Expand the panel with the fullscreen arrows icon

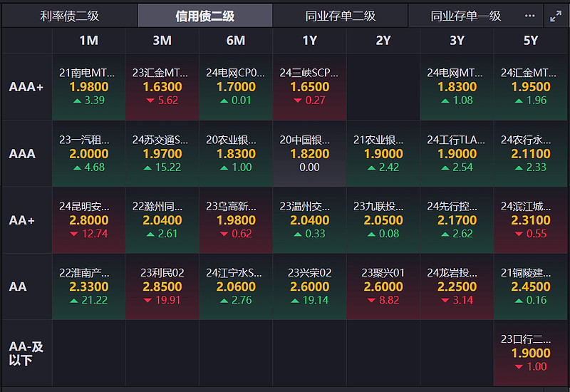click(556, 16)
